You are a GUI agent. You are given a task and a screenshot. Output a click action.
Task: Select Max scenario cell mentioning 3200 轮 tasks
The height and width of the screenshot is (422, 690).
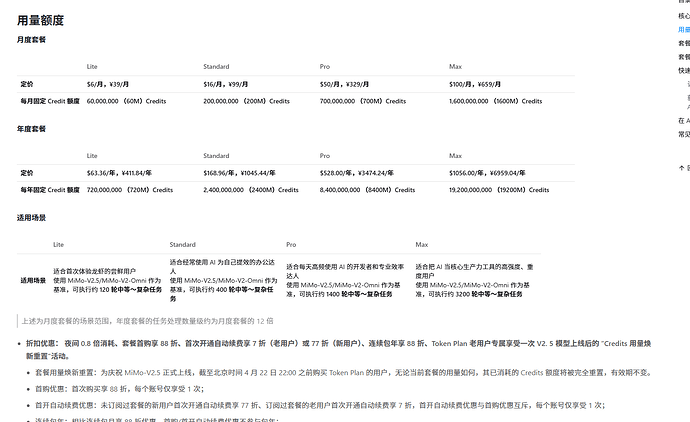coord(474,280)
